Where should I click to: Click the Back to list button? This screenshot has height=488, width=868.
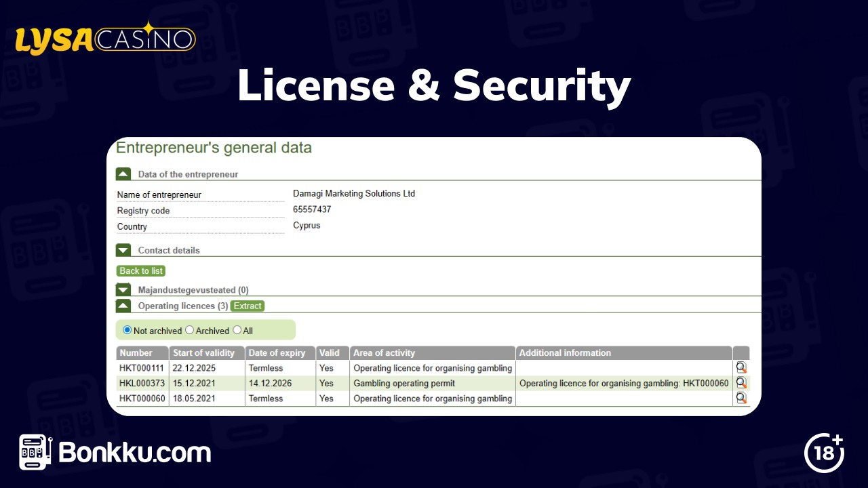pos(141,270)
